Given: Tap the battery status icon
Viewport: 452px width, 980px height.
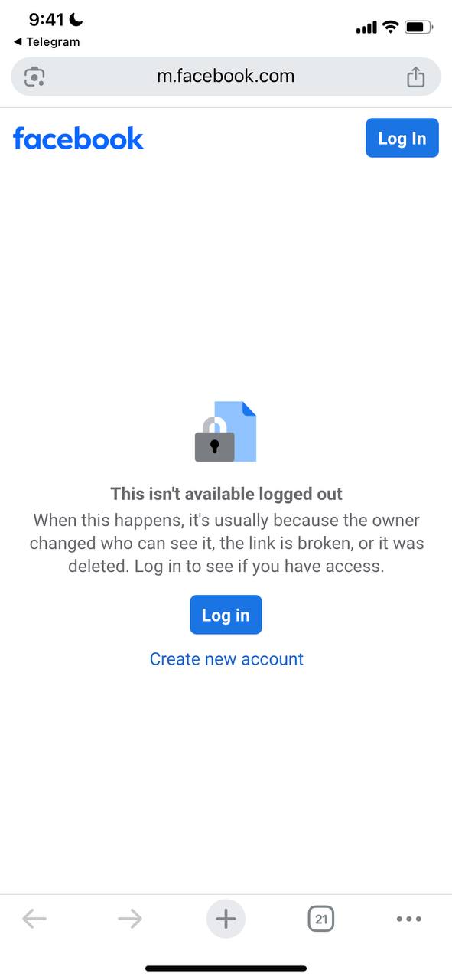Looking at the screenshot, I should (x=418, y=28).
